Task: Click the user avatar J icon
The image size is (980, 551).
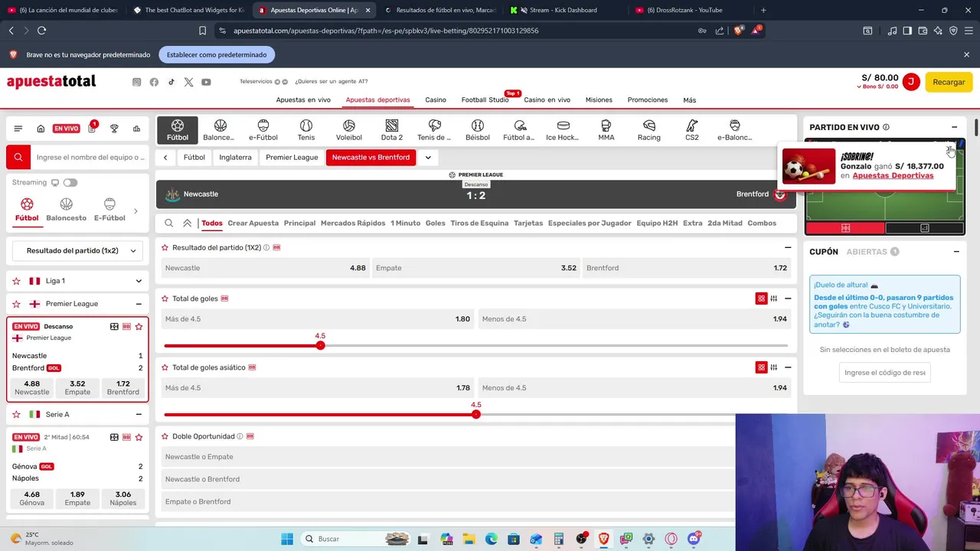Action: coord(910,82)
